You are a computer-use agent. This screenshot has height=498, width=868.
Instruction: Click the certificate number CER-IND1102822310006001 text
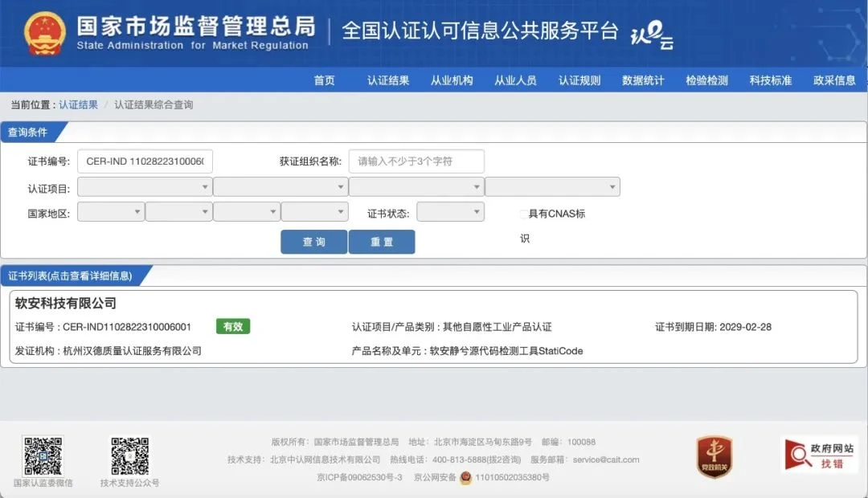127,327
